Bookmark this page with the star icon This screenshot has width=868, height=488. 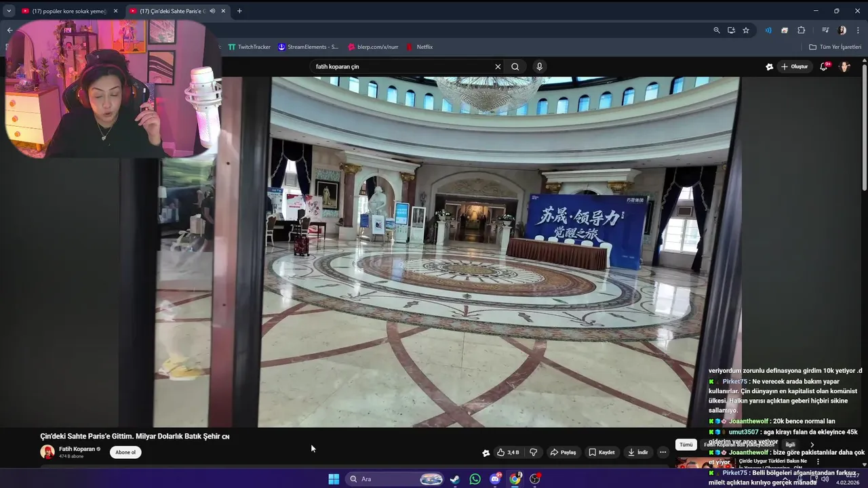click(746, 30)
